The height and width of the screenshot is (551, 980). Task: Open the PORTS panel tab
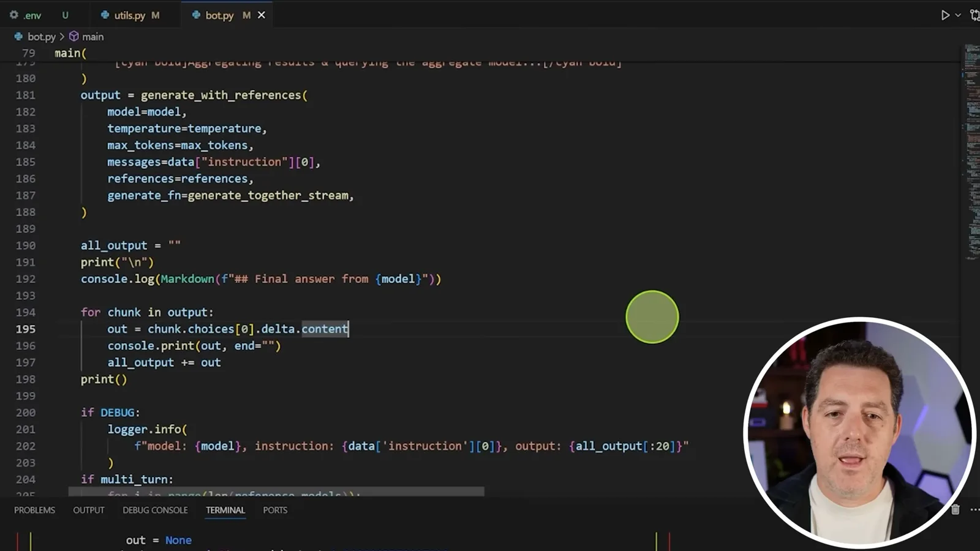(275, 510)
